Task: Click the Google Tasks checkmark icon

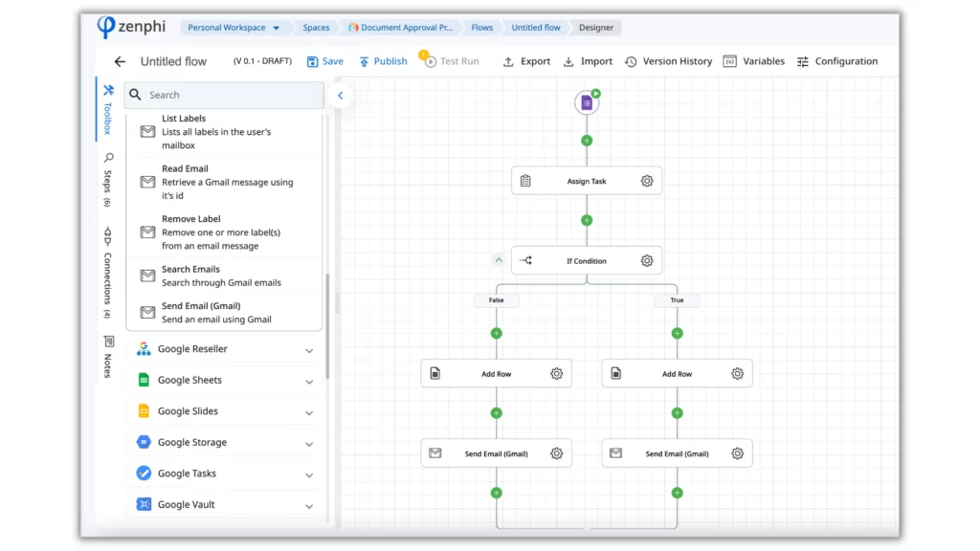Action: [x=144, y=473]
